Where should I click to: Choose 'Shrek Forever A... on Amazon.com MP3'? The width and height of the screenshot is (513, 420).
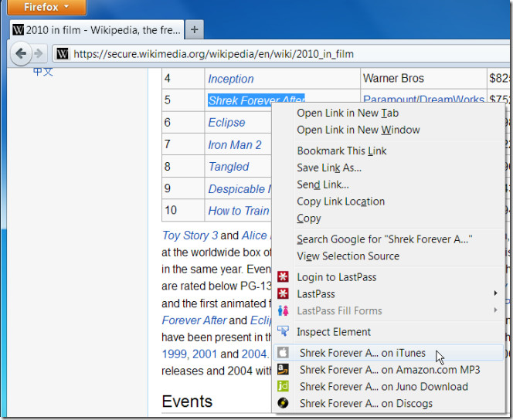pyautogui.click(x=389, y=370)
